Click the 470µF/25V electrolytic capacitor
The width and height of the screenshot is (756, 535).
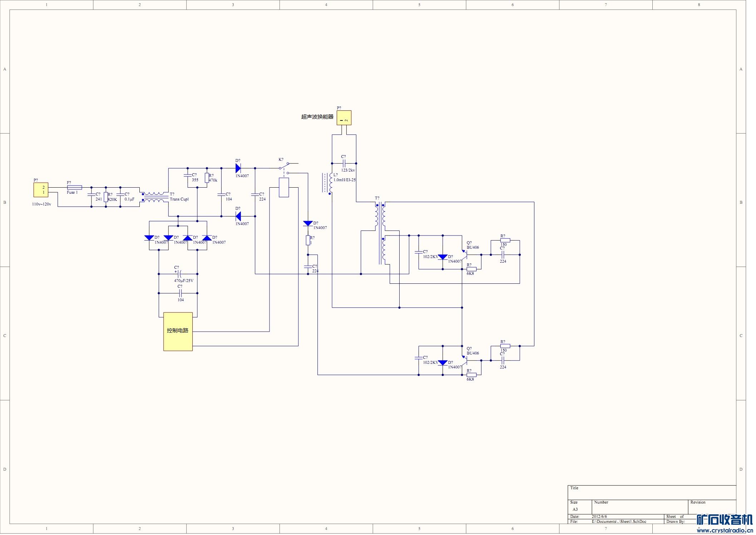tap(179, 274)
